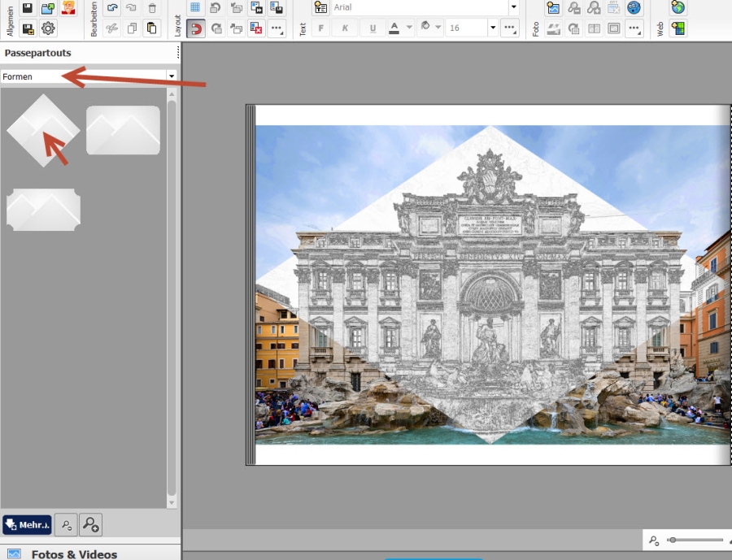Screen dimensions: 732x560
Task: Click the canvas zoom slider
Action: coord(695,540)
